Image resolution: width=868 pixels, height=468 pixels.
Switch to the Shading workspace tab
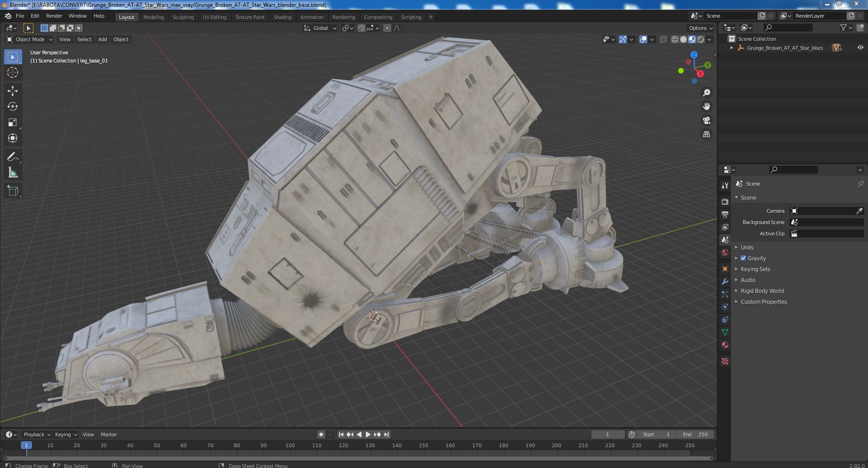coord(282,17)
